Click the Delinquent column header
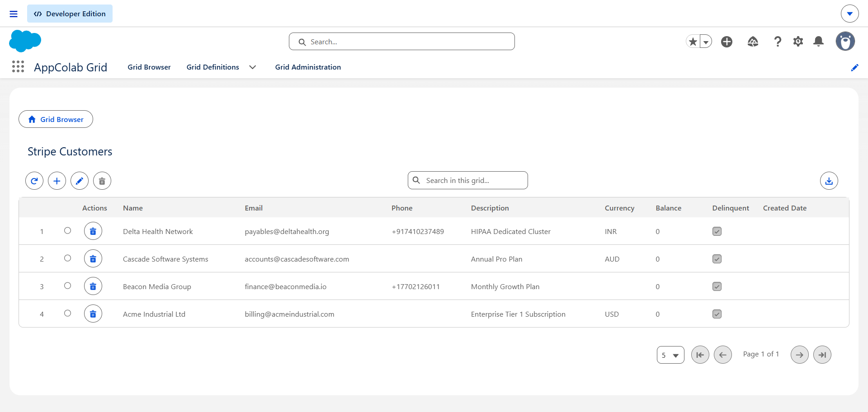868x412 pixels. (x=731, y=208)
